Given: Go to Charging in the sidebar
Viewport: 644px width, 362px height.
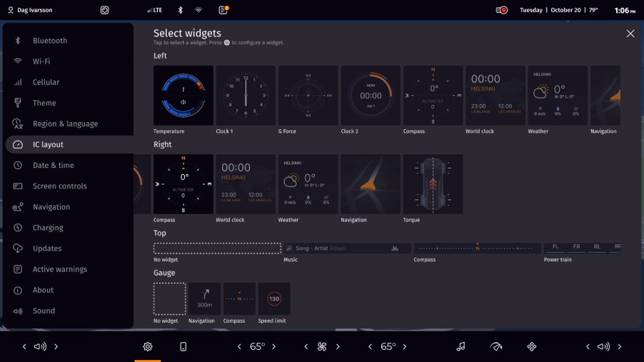Looking at the screenshot, I should pos(48,228).
